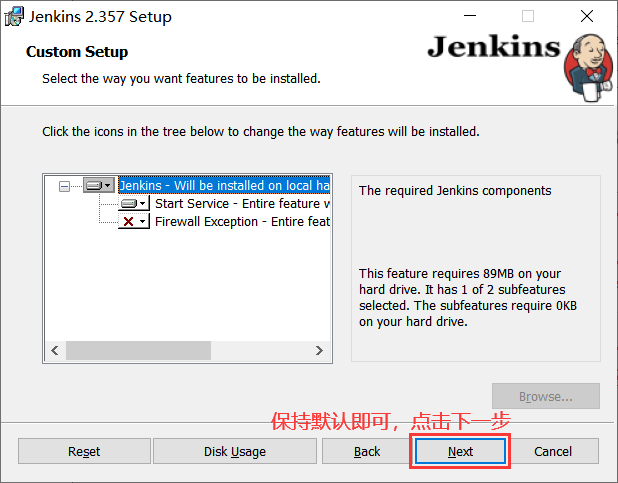The width and height of the screenshot is (618, 483).
Task: Select the Jenkins tree row
Action: (224, 185)
